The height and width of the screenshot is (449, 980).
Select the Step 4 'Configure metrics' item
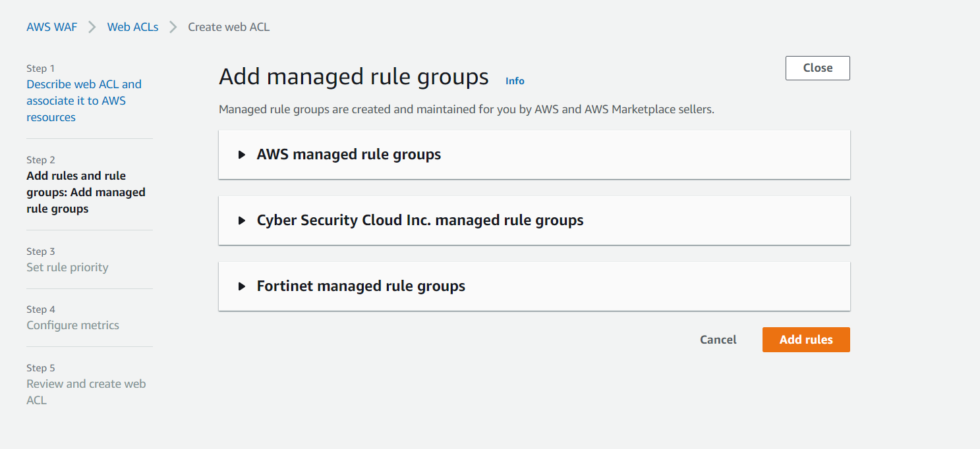coord(72,325)
